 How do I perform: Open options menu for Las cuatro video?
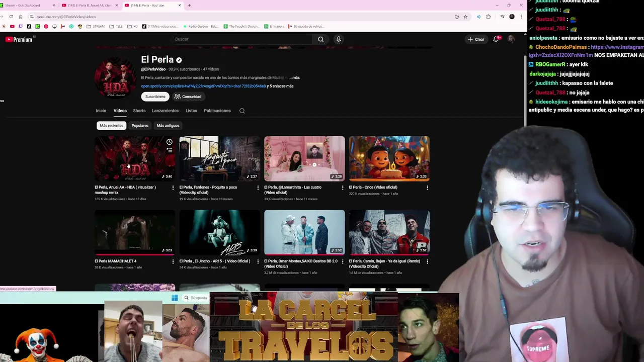(x=343, y=188)
